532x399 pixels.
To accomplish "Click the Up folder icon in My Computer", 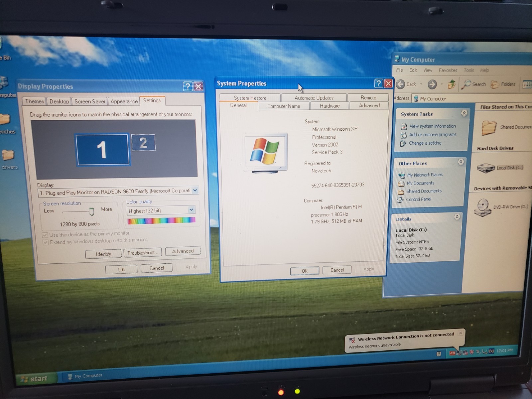I will click(452, 84).
